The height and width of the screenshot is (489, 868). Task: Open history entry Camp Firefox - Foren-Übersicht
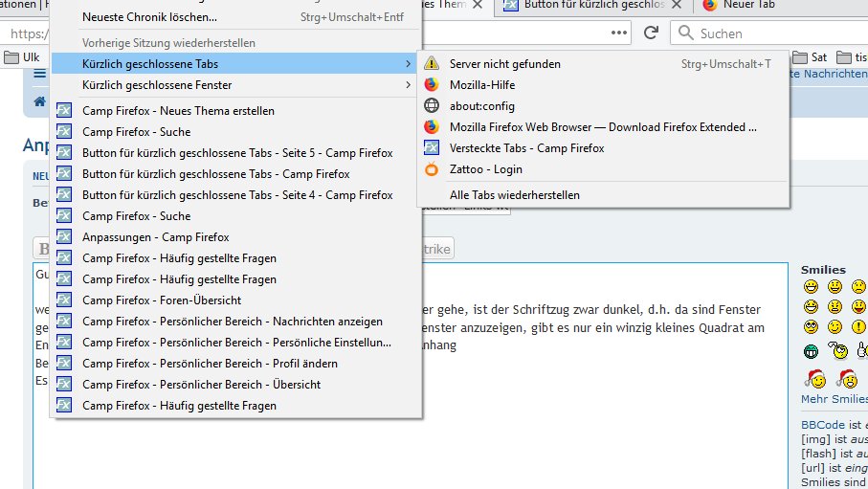click(236, 300)
